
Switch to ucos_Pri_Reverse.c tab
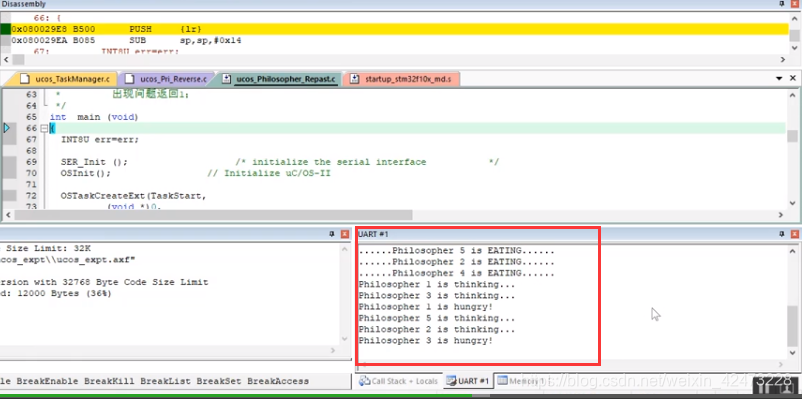pos(167,79)
